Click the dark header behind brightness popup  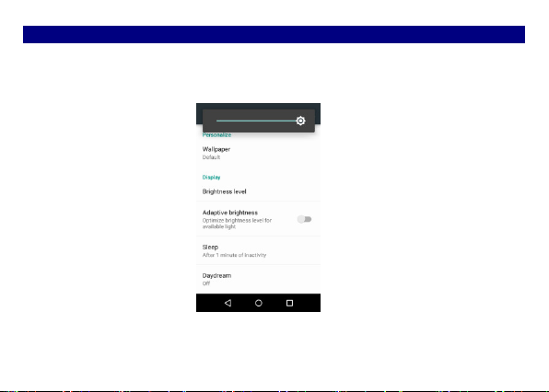pyautogui.click(x=258, y=107)
